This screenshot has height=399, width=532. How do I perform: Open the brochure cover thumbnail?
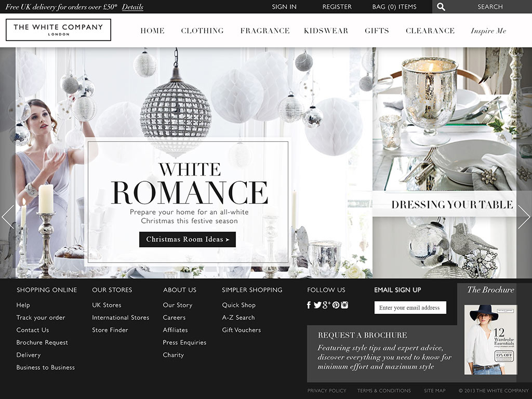(x=490, y=340)
